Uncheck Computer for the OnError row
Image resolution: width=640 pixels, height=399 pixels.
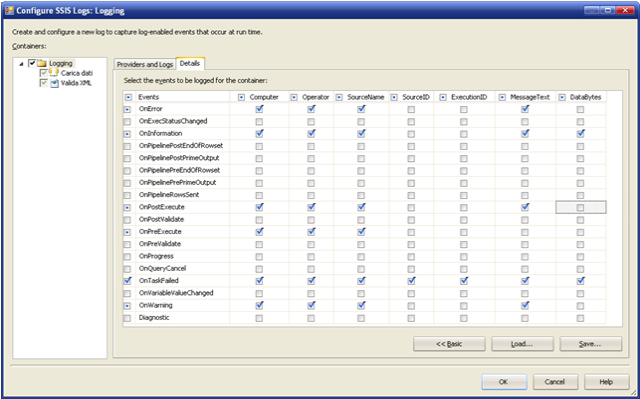pos(259,109)
